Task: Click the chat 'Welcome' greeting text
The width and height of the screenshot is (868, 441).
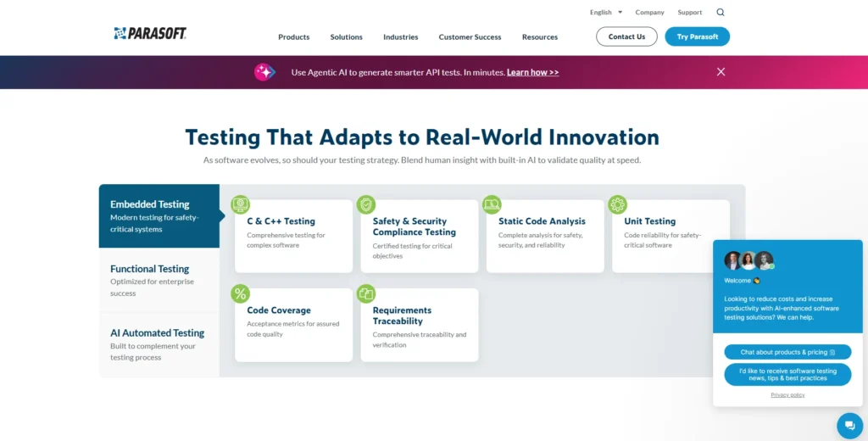Action: point(742,281)
